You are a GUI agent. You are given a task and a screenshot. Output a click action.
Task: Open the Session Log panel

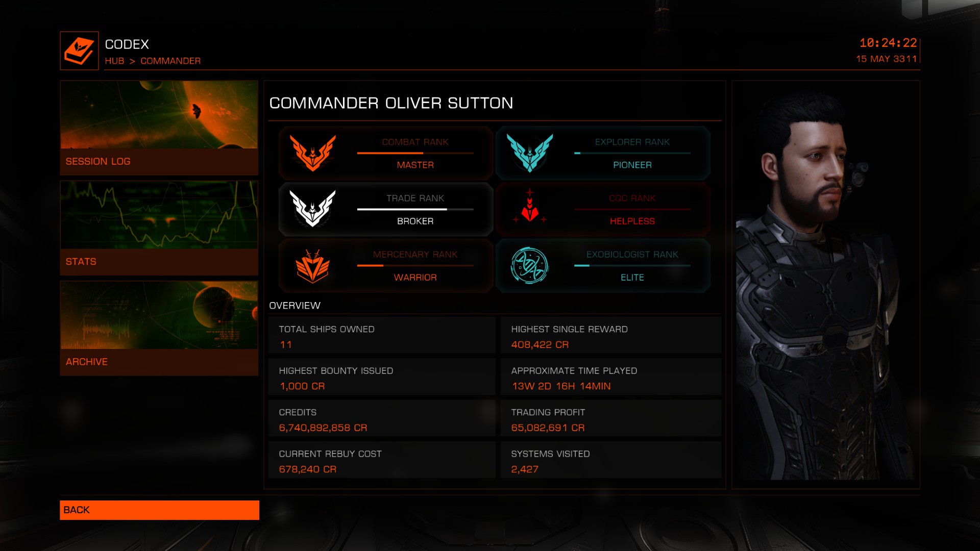coord(159,128)
